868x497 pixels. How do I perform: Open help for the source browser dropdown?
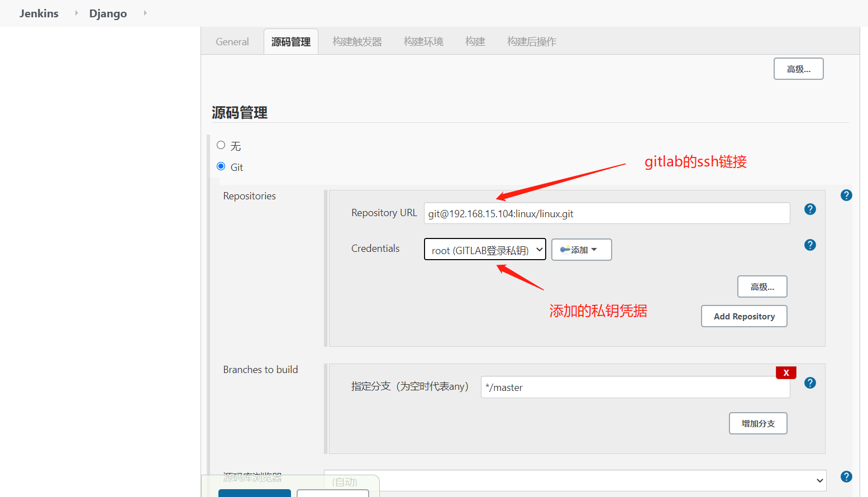coord(846,476)
